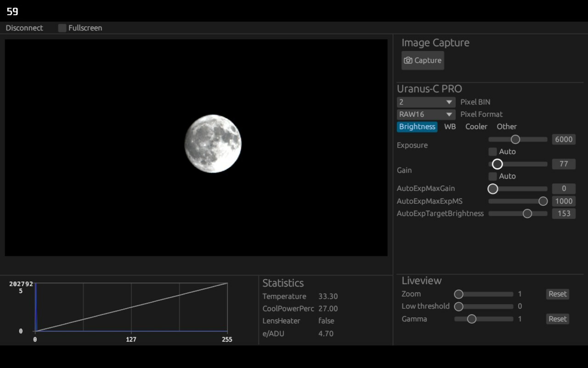Switch to the Cooler tab
Viewport: 588px width, 368px height.
tap(476, 126)
